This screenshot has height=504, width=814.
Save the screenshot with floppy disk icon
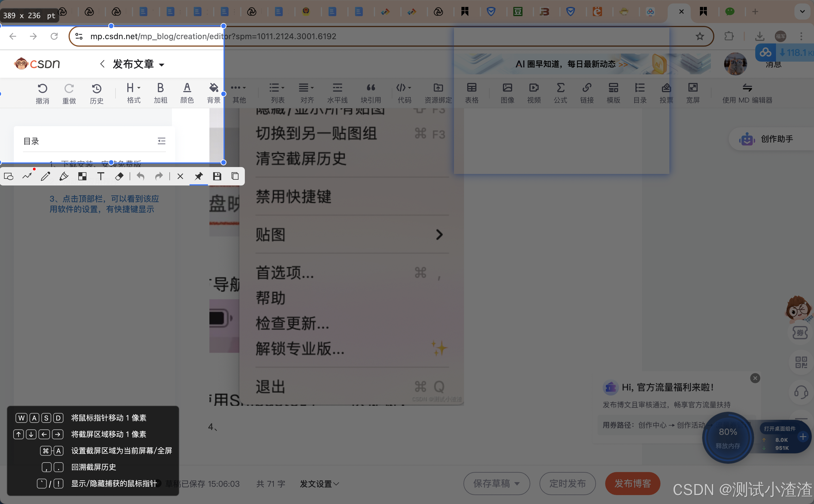(x=217, y=176)
